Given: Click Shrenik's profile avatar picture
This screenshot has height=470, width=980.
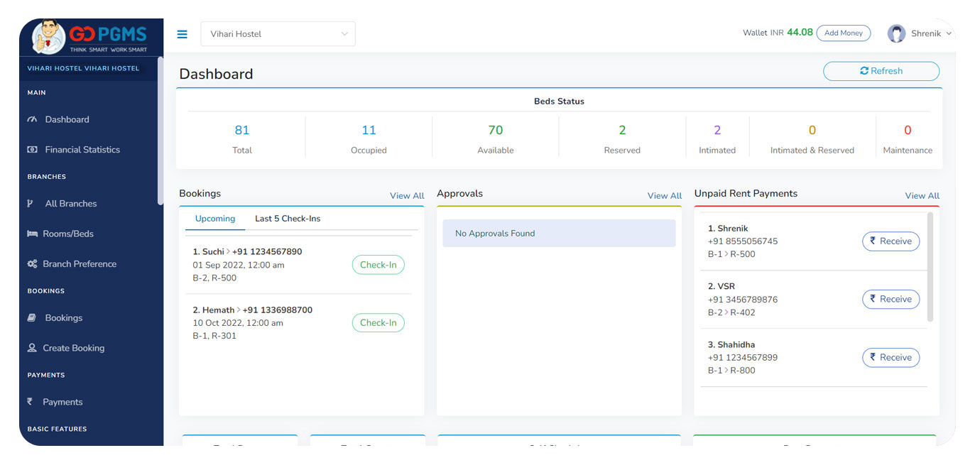Looking at the screenshot, I should point(896,33).
